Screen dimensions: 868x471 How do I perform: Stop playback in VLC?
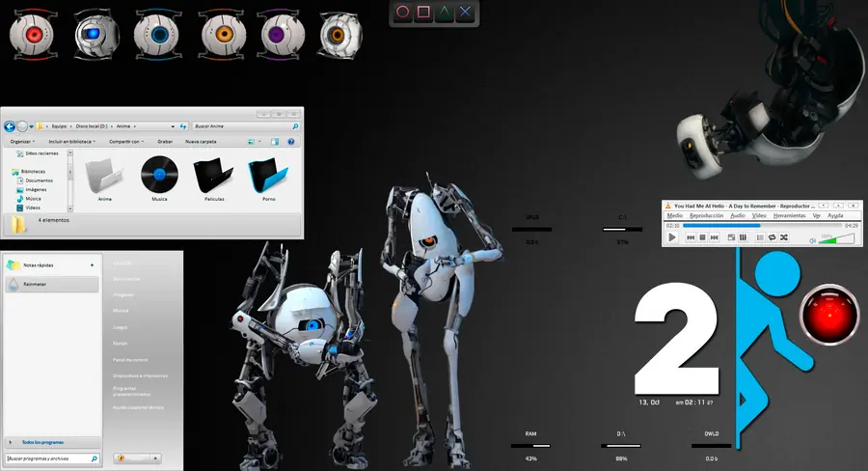[x=702, y=237]
